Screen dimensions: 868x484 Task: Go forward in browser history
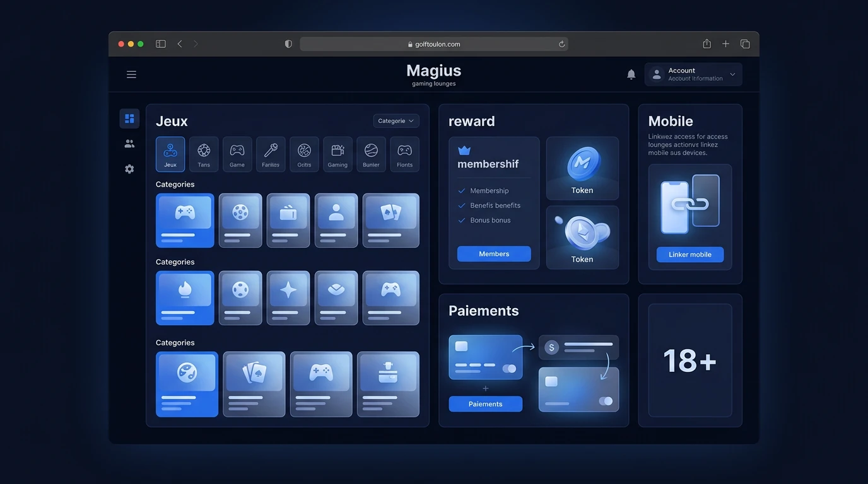pos(196,44)
